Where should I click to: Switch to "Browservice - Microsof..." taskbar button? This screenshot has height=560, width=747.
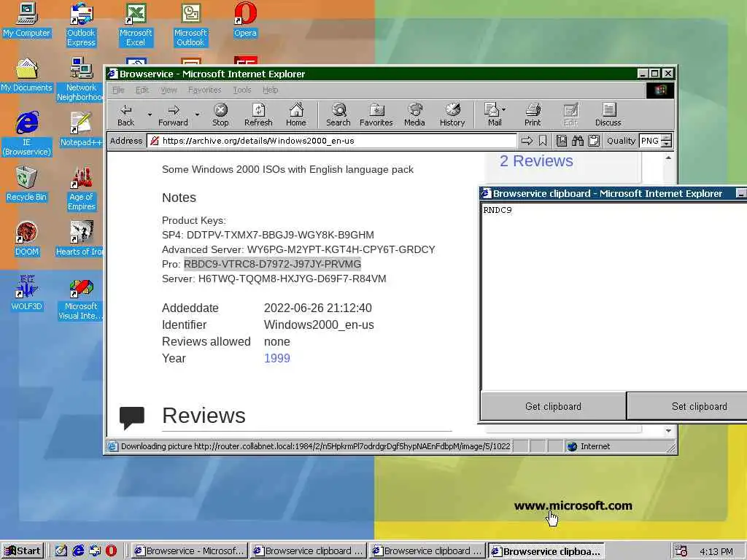tap(189, 551)
